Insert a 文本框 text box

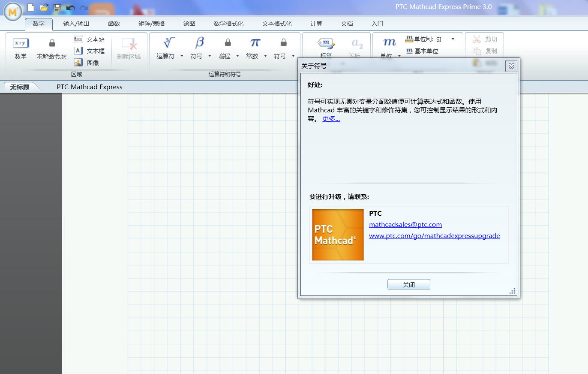[x=89, y=51]
